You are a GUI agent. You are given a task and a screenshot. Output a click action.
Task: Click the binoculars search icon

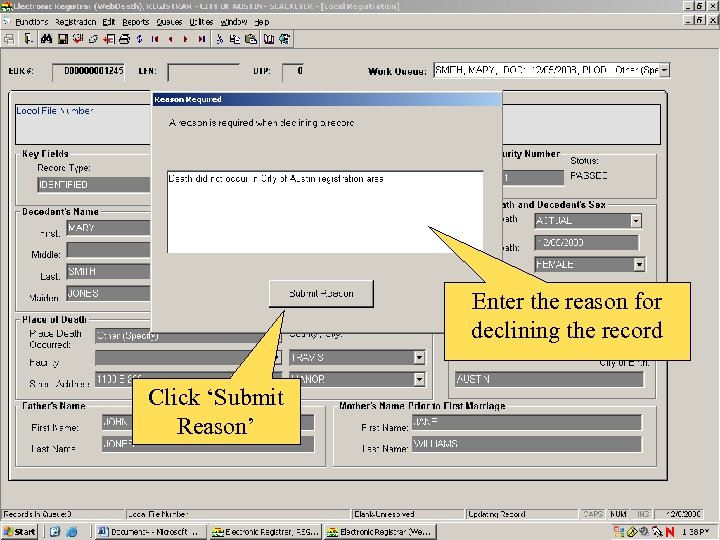pyautogui.click(x=46, y=39)
